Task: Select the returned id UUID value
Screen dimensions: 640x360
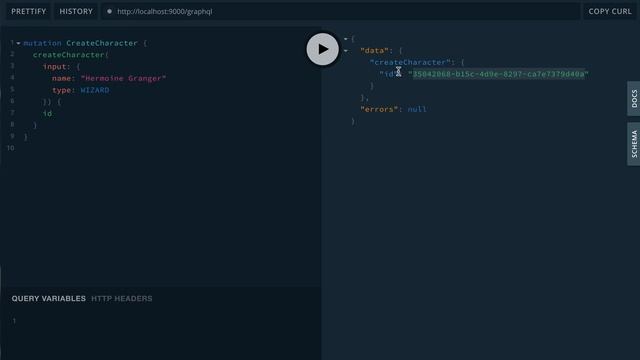Action: [498, 74]
